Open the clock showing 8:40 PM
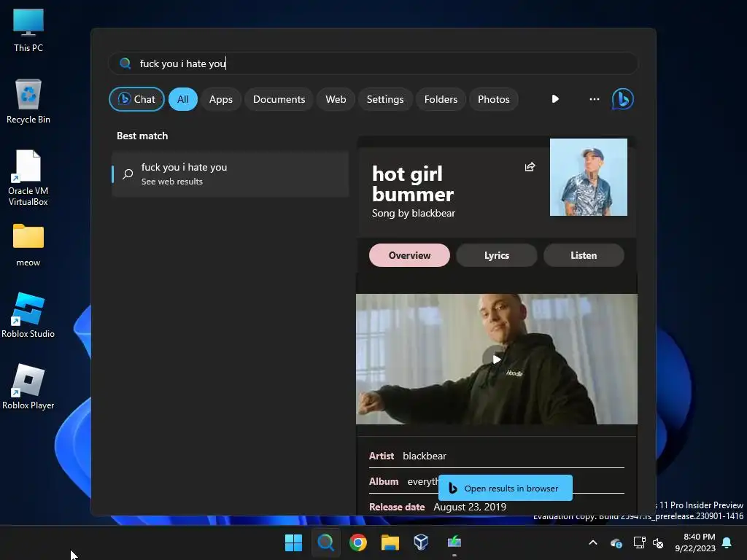Screen dimensions: 747x560 (695, 542)
